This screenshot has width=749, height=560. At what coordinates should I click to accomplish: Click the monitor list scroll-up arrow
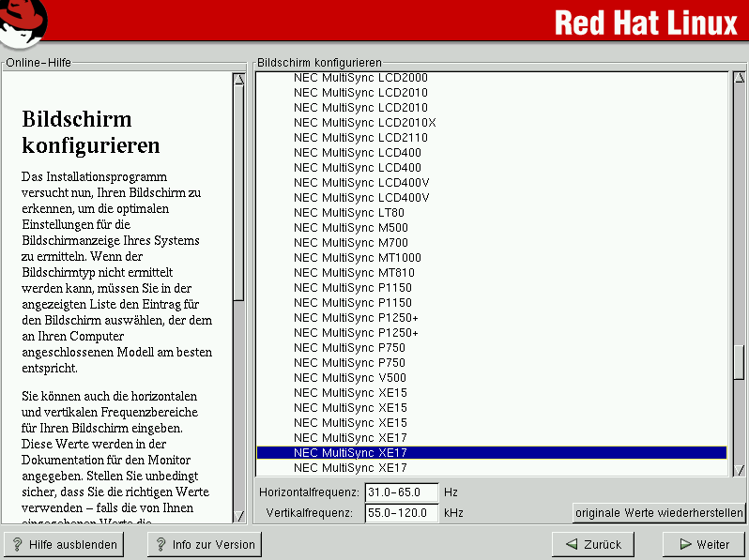pyautogui.click(x=738, y=79)
